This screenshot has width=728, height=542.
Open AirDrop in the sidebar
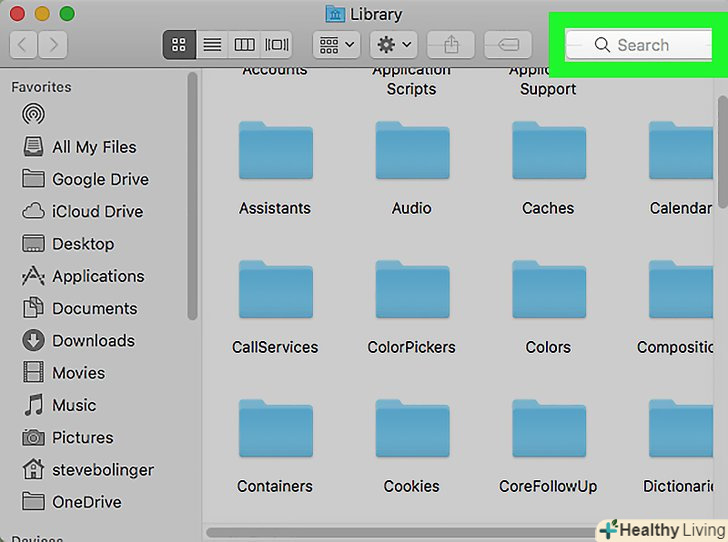click(x=33, y=114)
